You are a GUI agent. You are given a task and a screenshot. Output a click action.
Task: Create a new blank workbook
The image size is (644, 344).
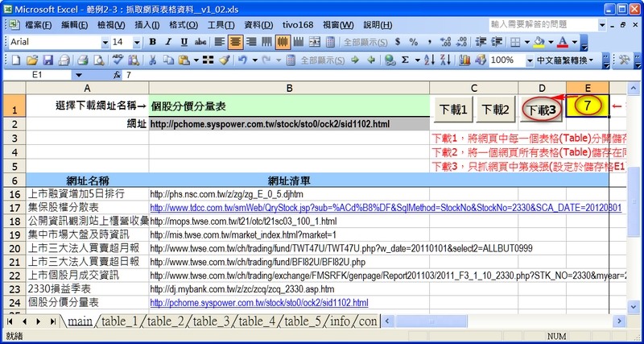[x=15, y=61]
